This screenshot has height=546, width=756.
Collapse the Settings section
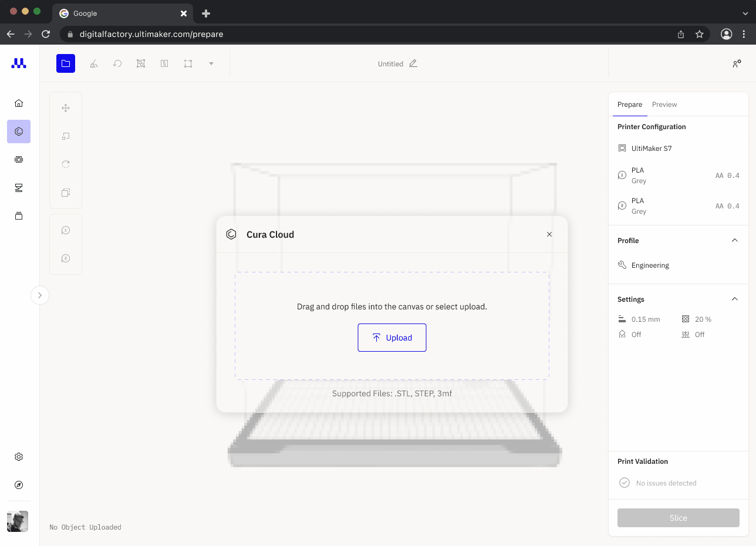click(734, 299)
